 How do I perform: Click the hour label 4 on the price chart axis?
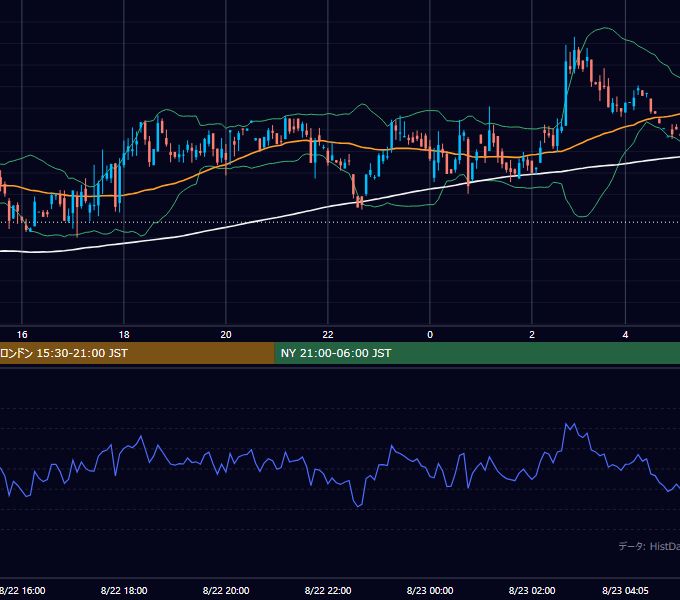(x=625, y=335)
